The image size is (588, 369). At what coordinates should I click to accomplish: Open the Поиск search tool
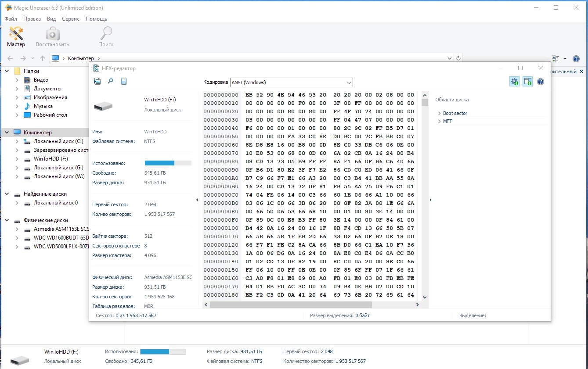[x=106, y=37]
